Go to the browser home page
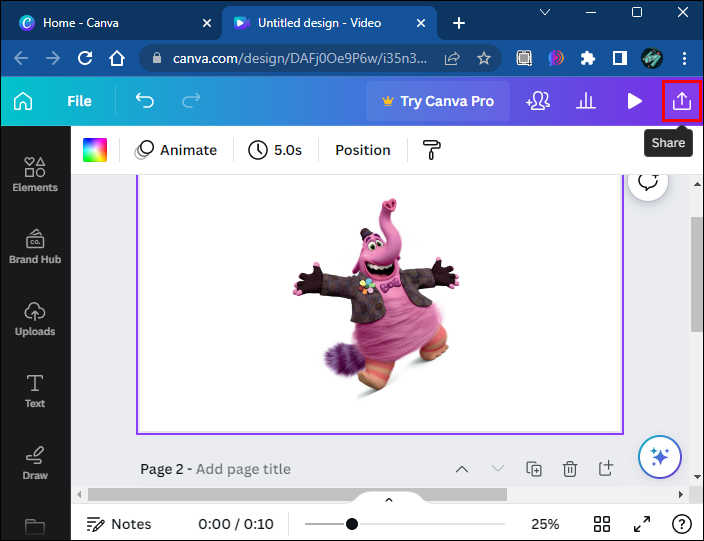The image size is (704, 541). [117, 58]
